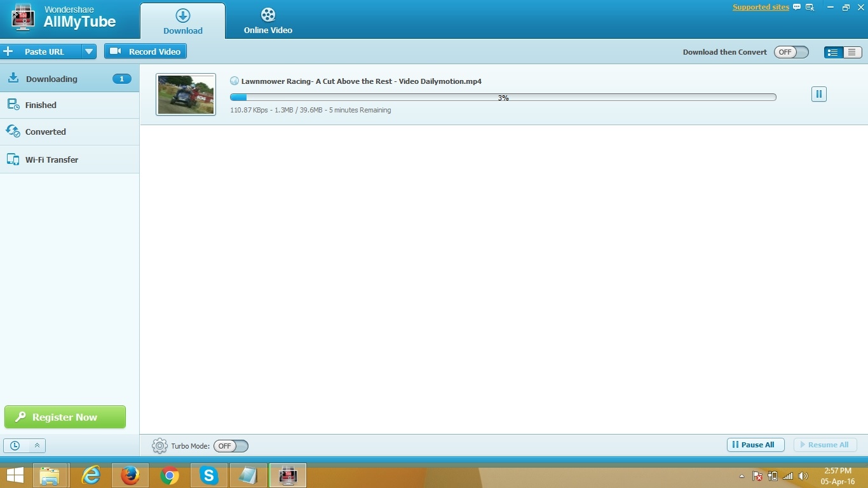Enable the Turbo Mode switch
Screen dimensions: 868x488
[x=231, y=446]
